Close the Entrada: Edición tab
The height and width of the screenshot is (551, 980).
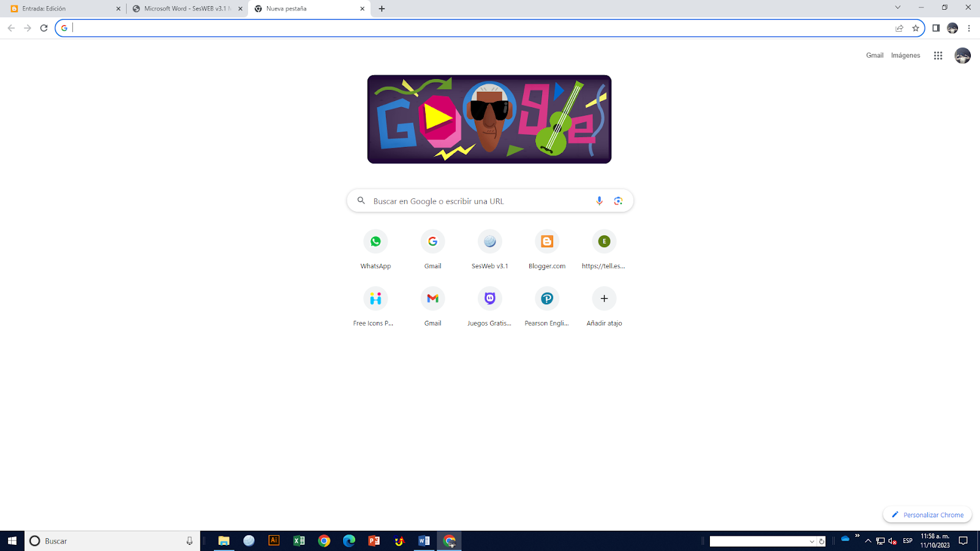pos(118,9)
